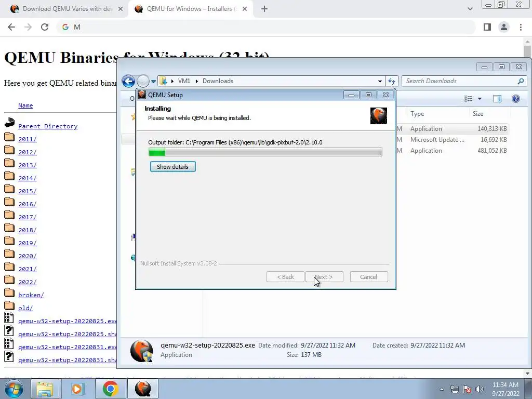532x399 pixels.
Task: Click the magnifier icon in Search Downloads
Action: 521,81
